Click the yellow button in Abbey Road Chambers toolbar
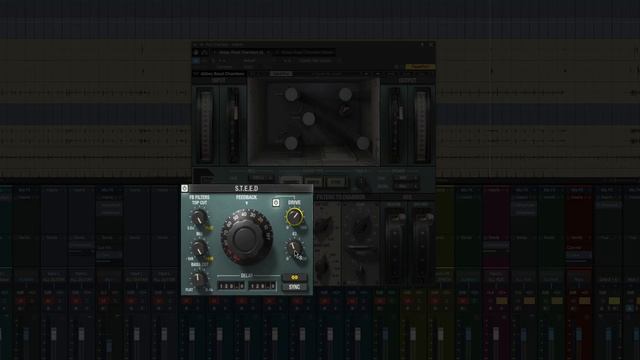640x360 pixels. click(420, 67)
